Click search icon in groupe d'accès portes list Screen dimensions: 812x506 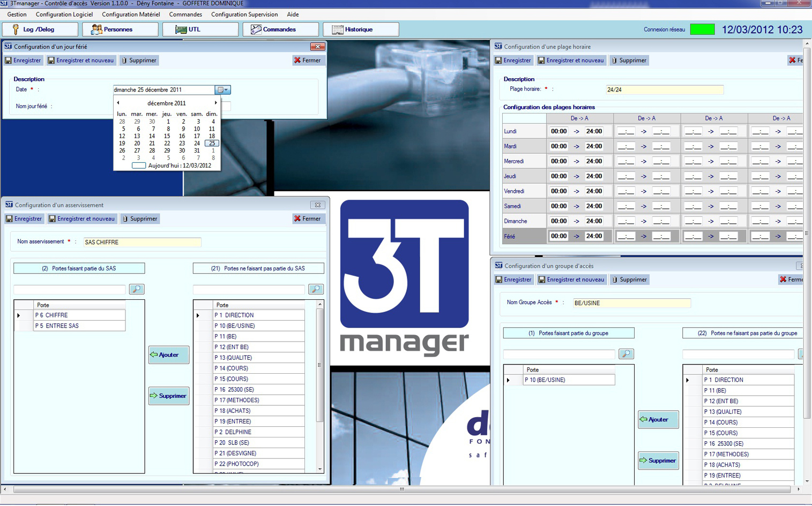(x=626, y=354)
